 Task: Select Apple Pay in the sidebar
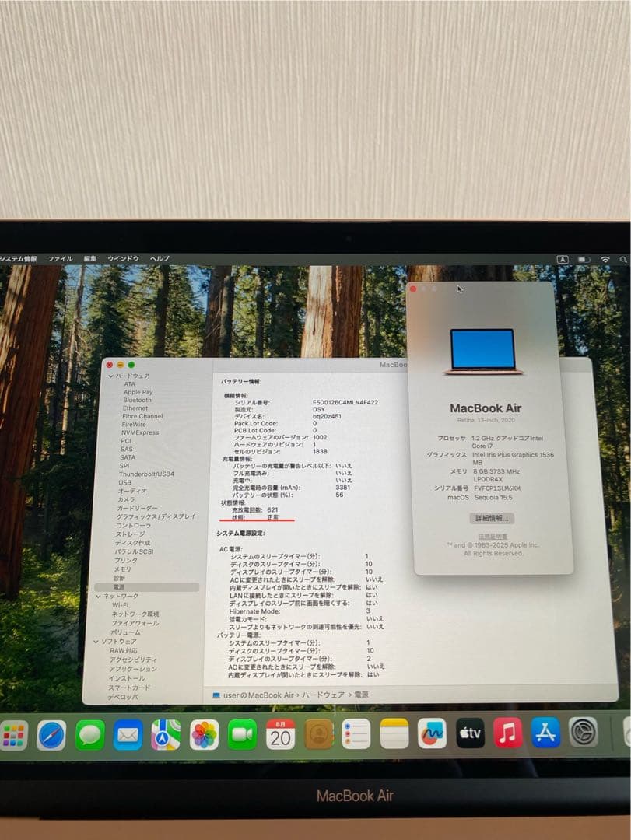(x=138, y=391)
